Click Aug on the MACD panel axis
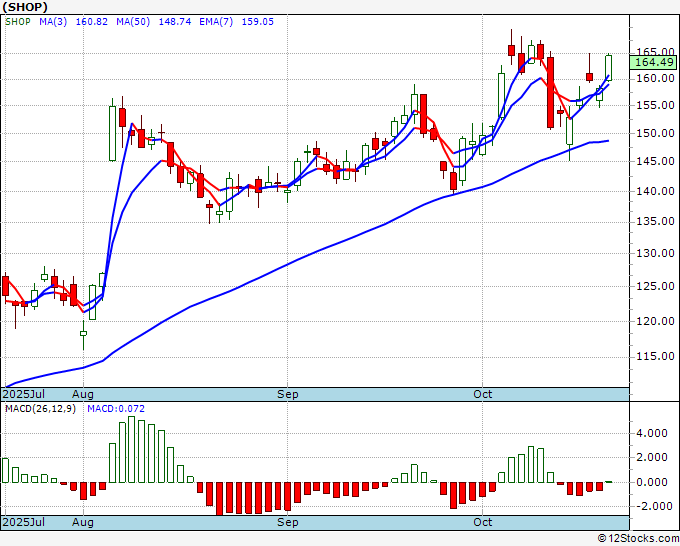The image size is (680, 546). click(83, 522)
